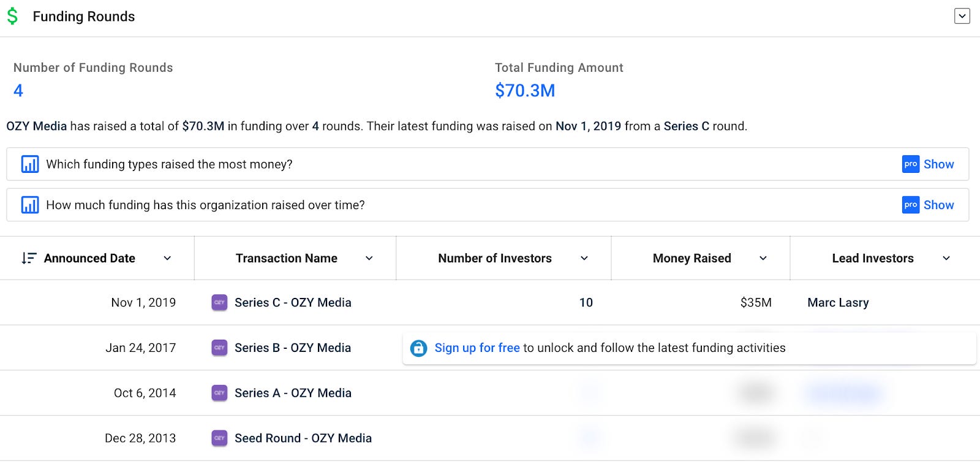980x469 pixels.
Task: Click the OZY logo in Series A row
Action: click(x=219, y=393)
